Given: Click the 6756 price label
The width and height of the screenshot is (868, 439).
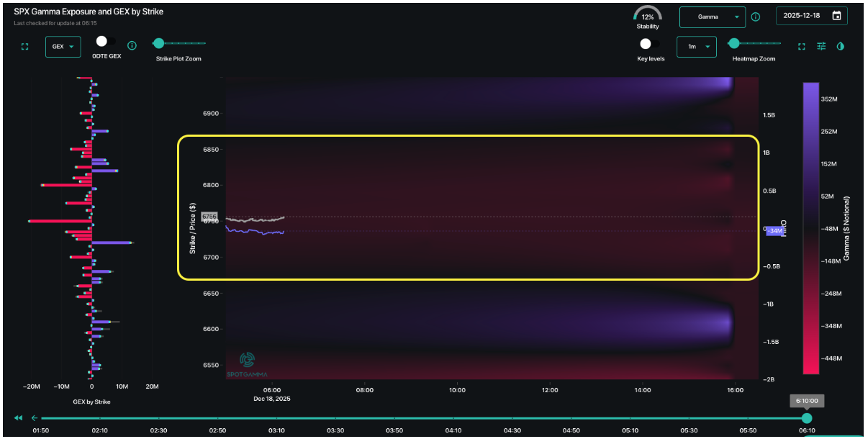Looking at the screenshot, I should click(x=209, y=216).
